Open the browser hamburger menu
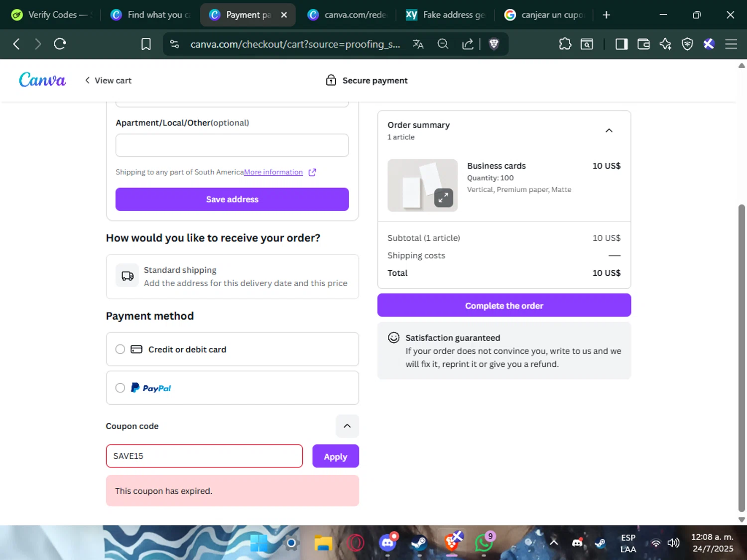 click(731, 44)
